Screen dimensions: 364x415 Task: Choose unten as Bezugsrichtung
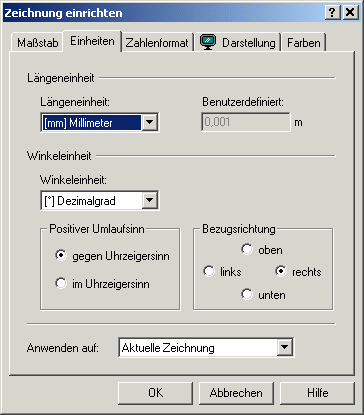[x=247, y=294]
